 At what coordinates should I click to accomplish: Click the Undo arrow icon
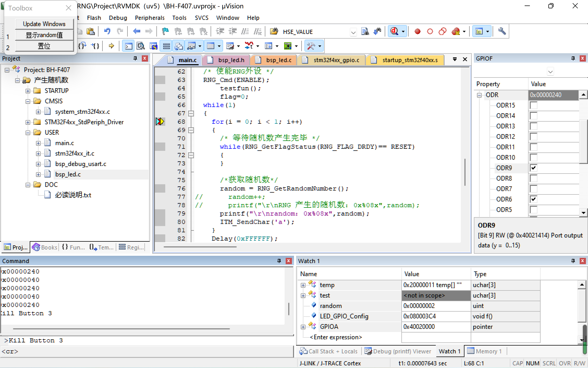pos(107,32)
